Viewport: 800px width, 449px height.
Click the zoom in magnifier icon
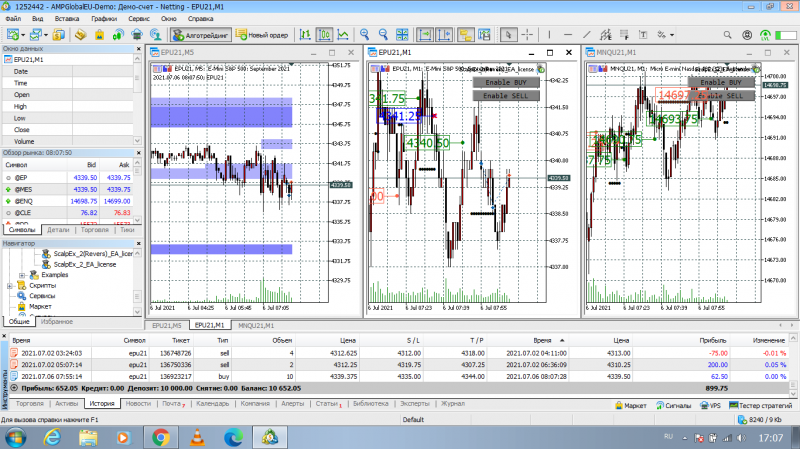364,35
